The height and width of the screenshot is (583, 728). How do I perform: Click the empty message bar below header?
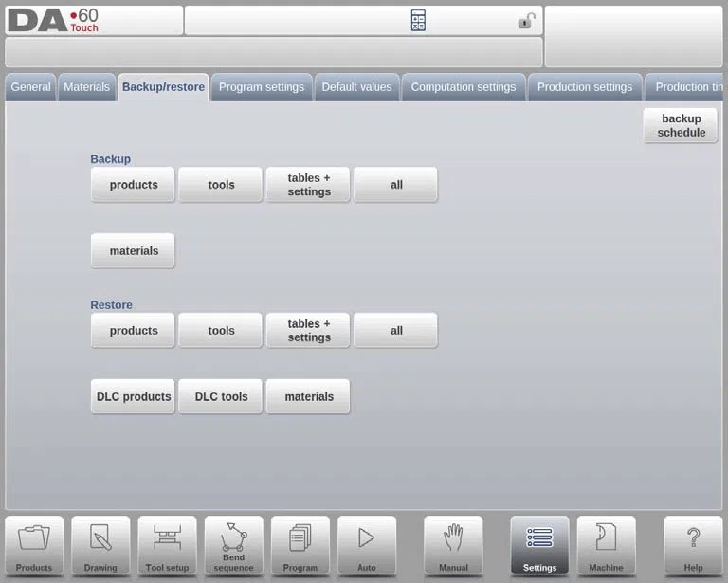273,52
